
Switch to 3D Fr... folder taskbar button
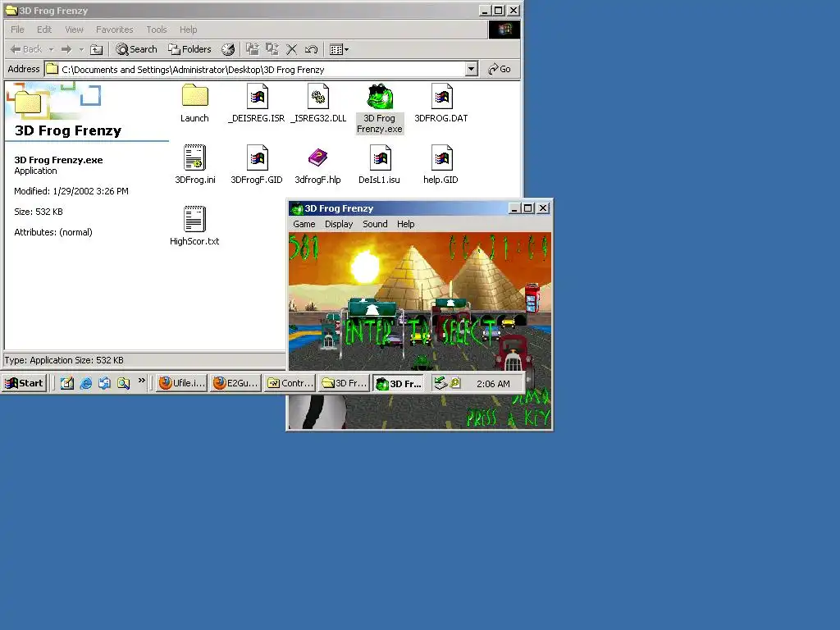(x=344, y=383)
